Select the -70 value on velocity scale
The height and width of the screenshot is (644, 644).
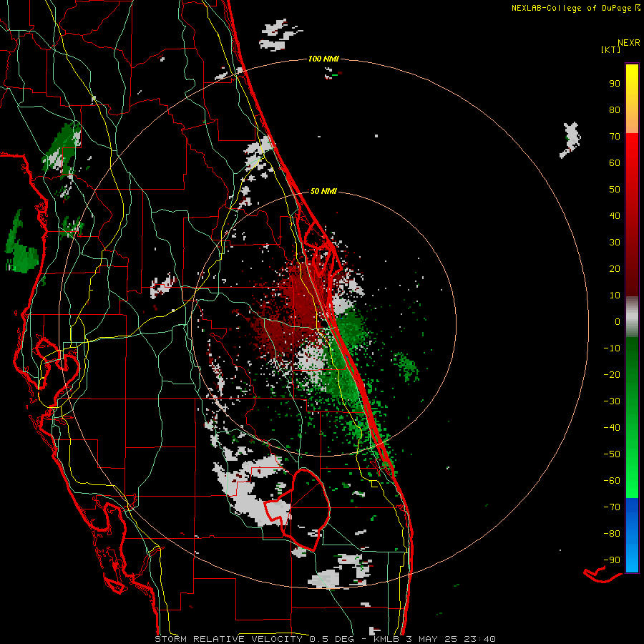tap(612, 507)
